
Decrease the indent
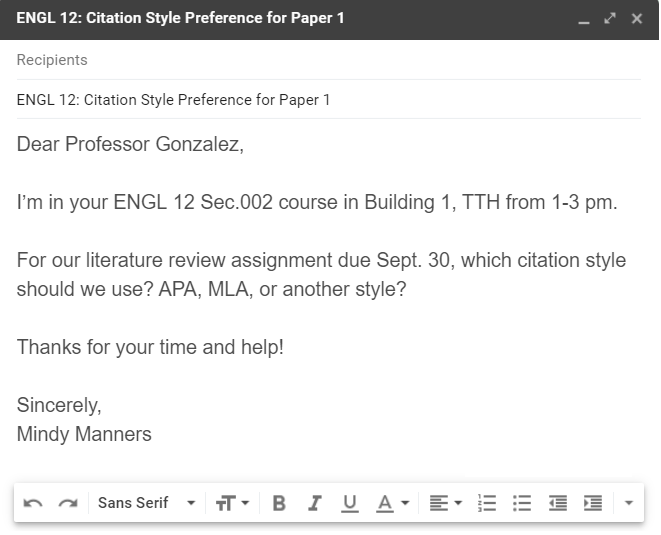(557, 503)
